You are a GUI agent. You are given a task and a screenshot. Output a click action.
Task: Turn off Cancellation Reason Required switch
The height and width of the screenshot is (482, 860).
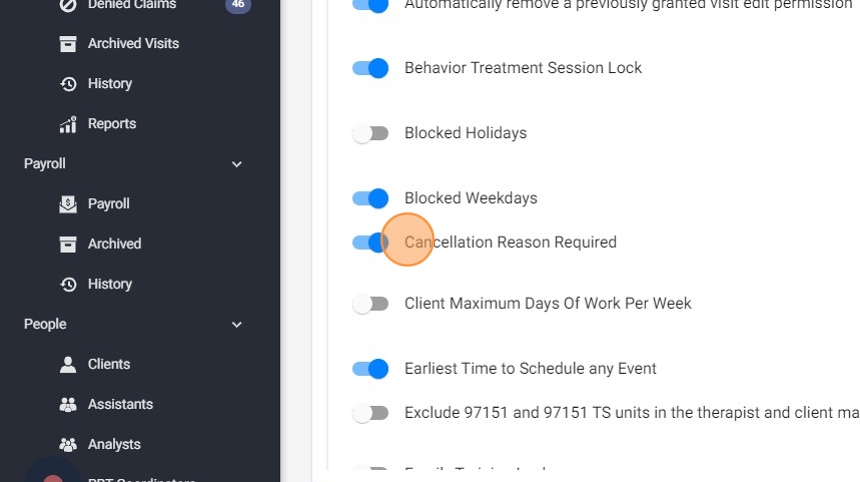coord(370,242)
